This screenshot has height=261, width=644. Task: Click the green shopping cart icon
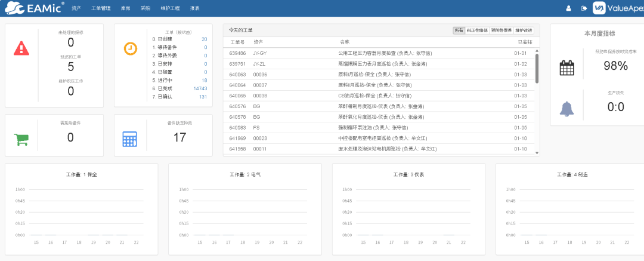22,139
